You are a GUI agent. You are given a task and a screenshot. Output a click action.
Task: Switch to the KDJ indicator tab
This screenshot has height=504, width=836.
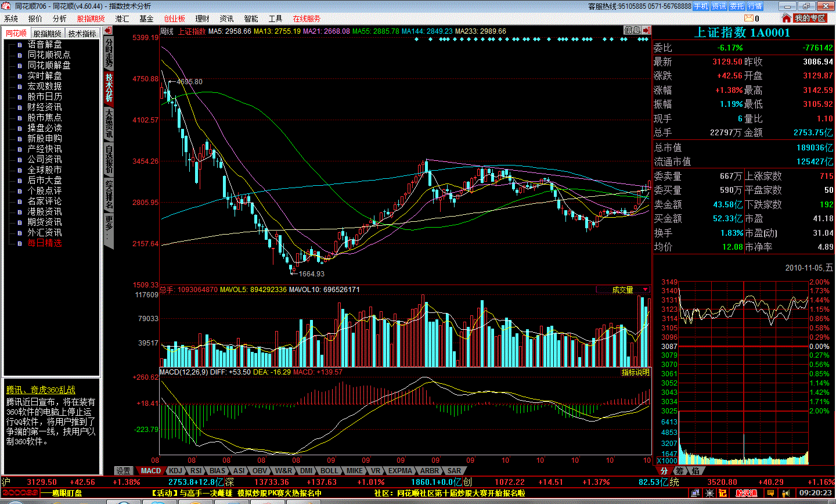(176, 471)
